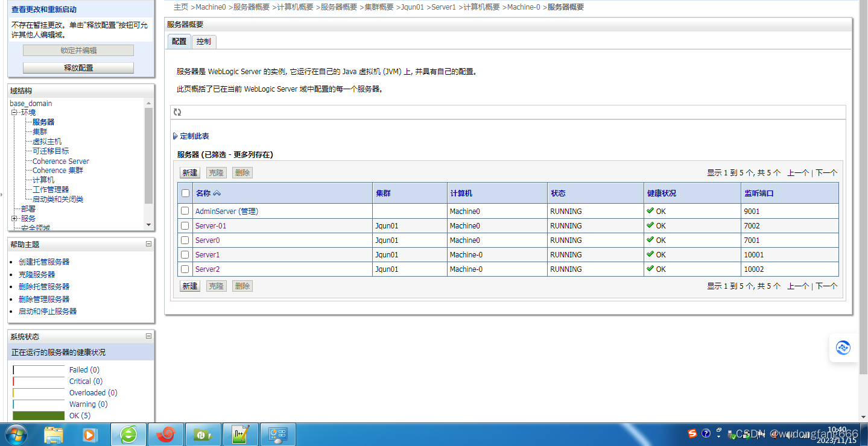Open the notepad editor taskbar icon
868x446 pixels.
tap(240, 434)
